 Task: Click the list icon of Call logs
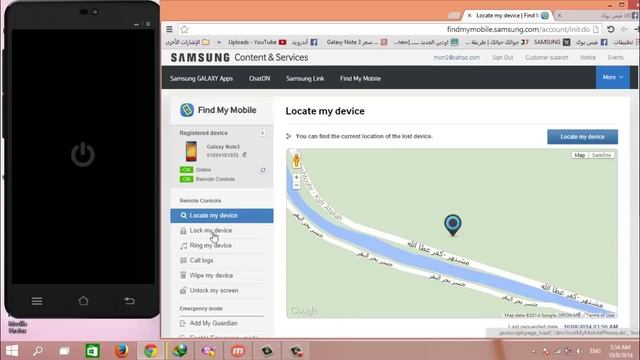pyautogui.click(x=183, y=260)
